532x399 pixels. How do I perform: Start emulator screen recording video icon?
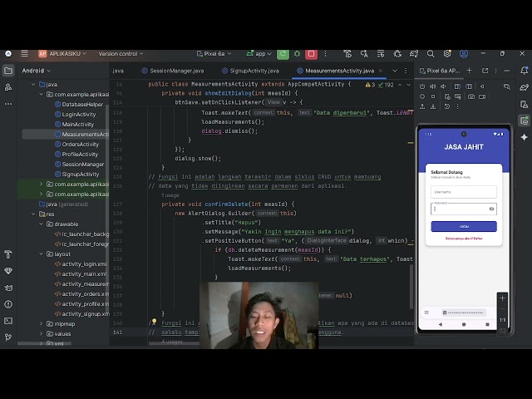(482, 96)
